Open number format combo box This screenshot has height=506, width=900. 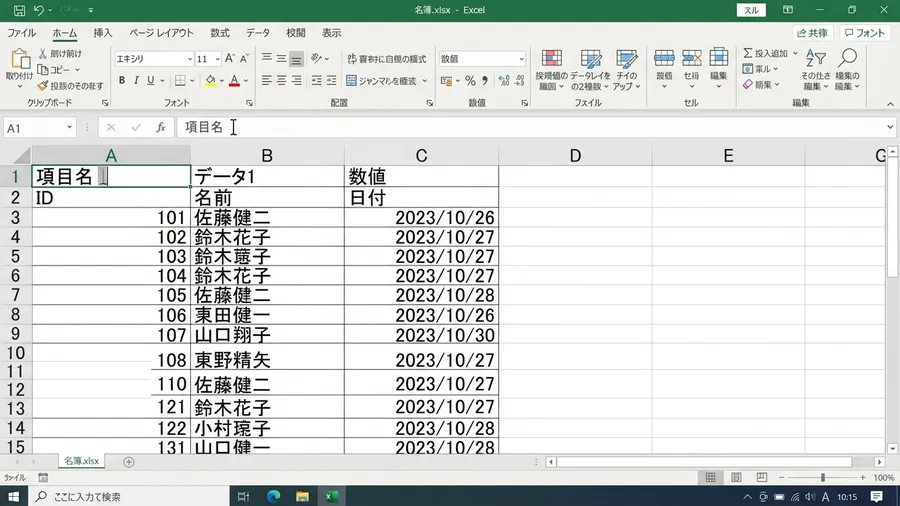(482, 59)
